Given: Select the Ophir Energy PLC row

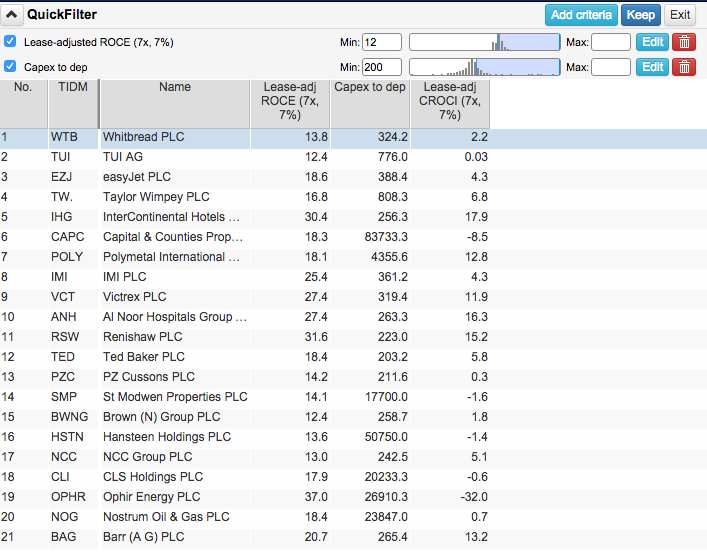Looking at the screenshot, I should pyautogui.click(x=354, y=497).
